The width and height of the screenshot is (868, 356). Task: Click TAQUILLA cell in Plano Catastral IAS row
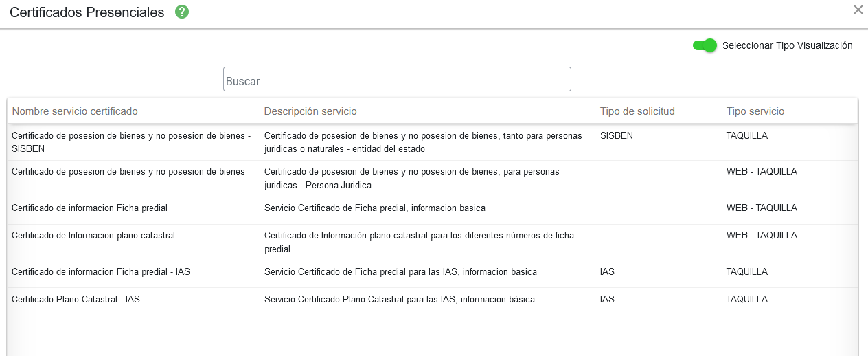point(746,300)
